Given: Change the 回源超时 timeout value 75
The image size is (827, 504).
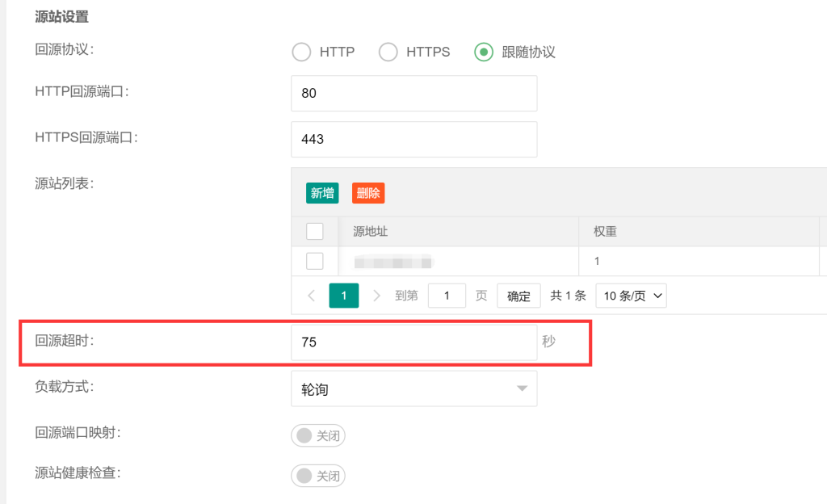Looking at the screenshot, I should 413,342.
